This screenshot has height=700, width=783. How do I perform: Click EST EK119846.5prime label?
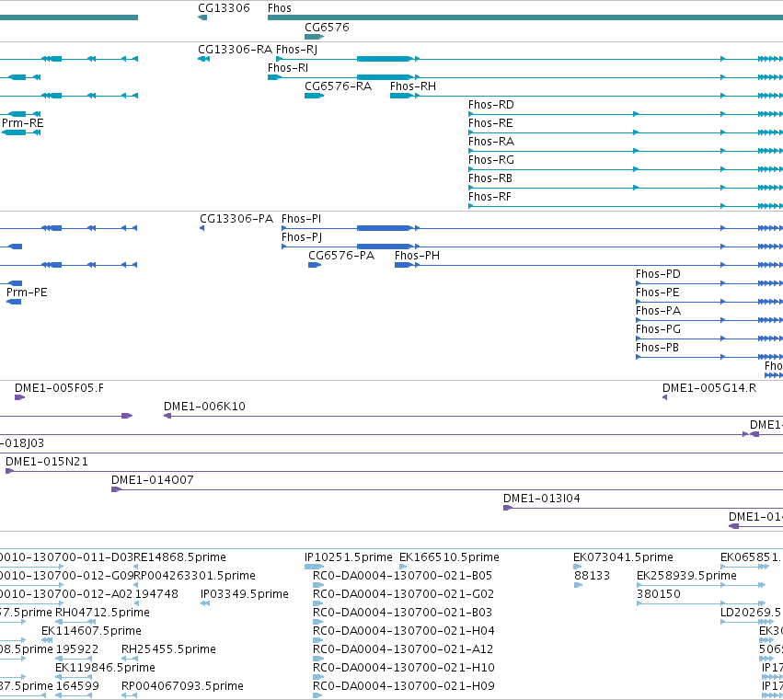(106, 668)
